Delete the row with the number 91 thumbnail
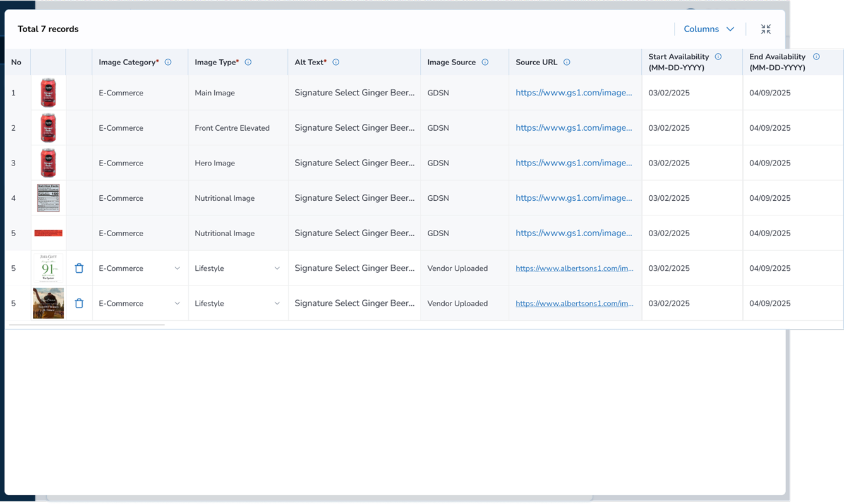This screenshot has width=844, height=504. coord(79,268)
